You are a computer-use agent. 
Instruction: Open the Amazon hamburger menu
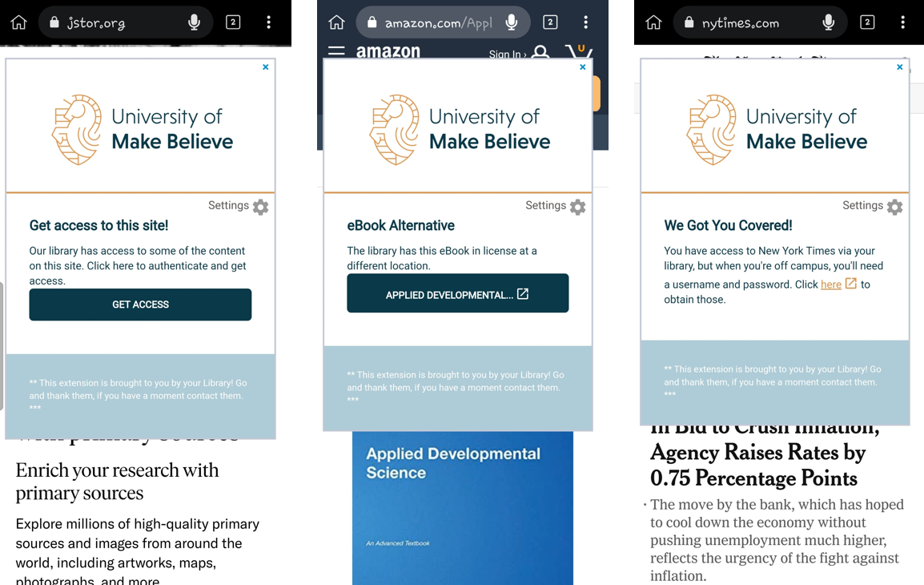pos(336,51)
